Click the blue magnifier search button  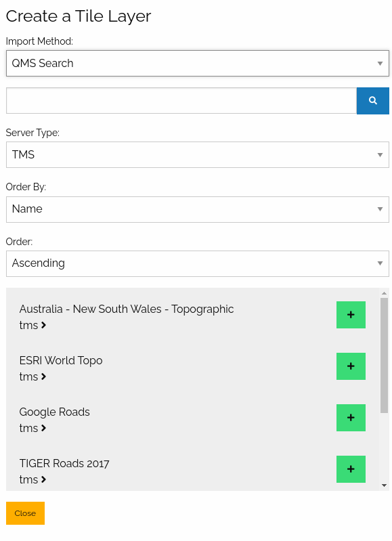[x=372, y=100]
